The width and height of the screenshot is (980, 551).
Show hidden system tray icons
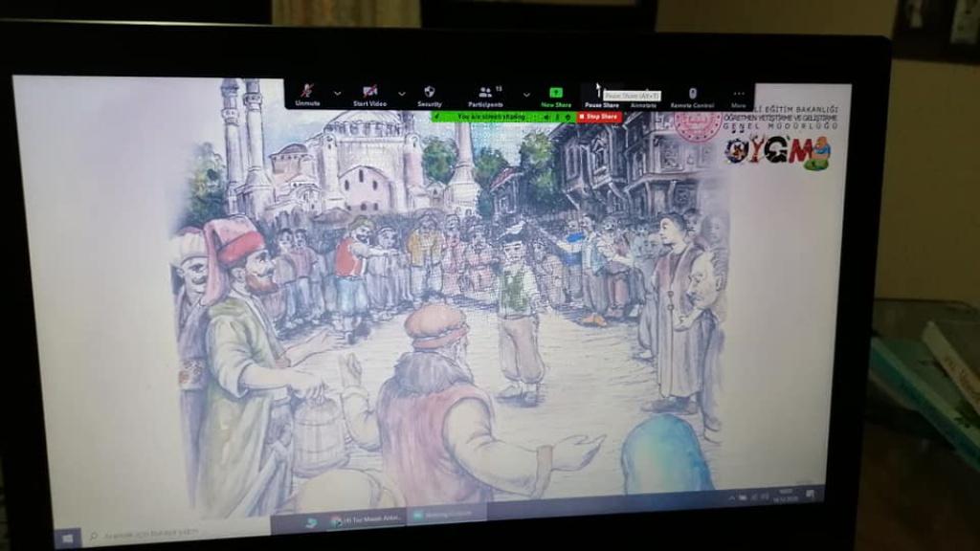(732, 497)
